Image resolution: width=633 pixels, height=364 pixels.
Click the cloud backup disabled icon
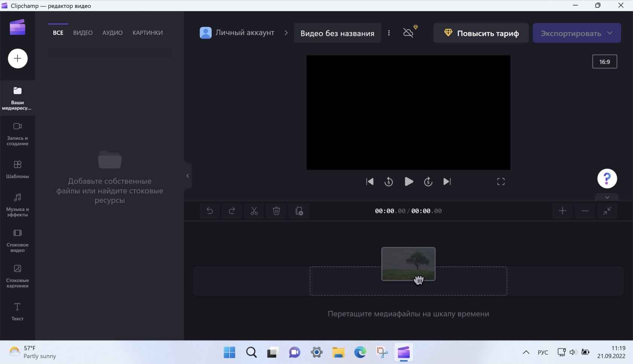coord(408,33)
